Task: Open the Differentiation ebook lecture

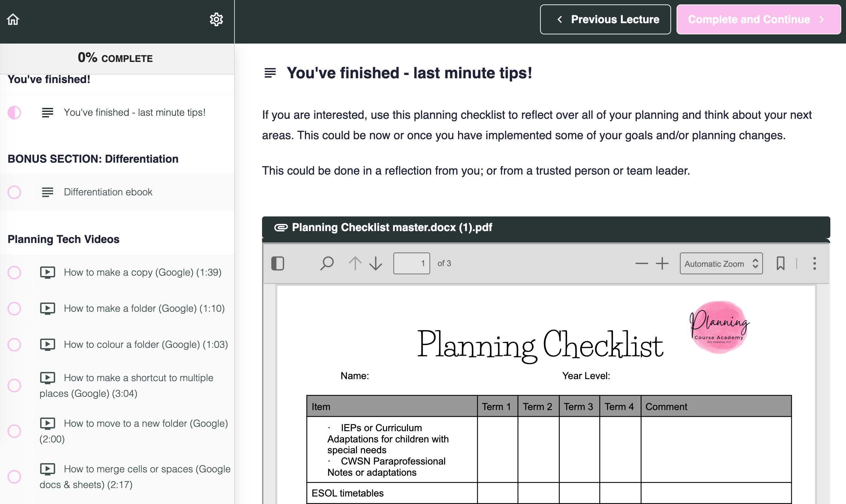Action: (x=108, y=192)
